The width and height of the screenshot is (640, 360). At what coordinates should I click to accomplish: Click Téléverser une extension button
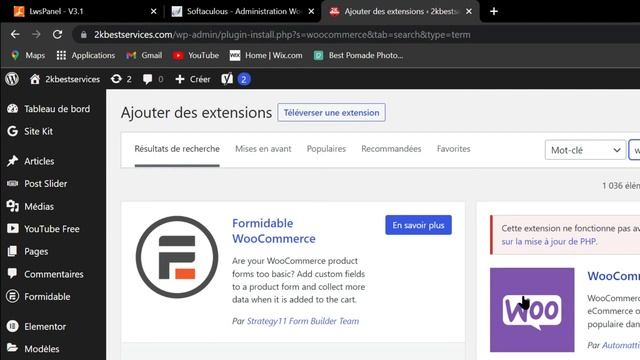331,113
